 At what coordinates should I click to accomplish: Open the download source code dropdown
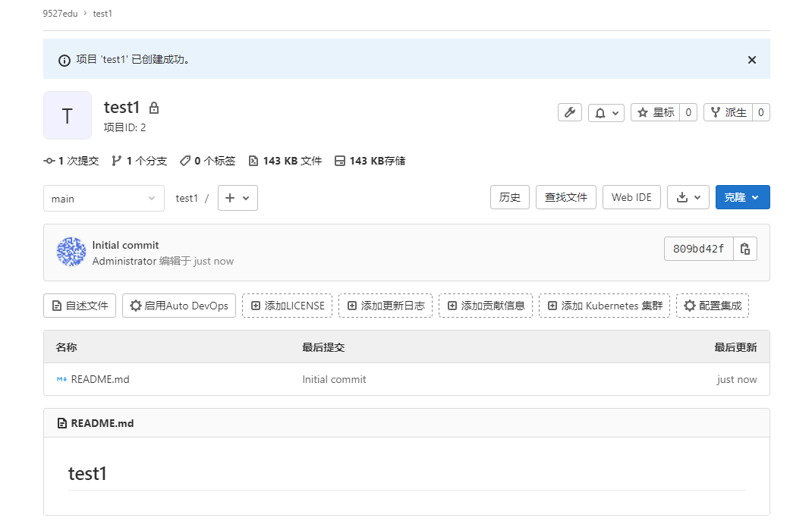[x=688, y=197]
